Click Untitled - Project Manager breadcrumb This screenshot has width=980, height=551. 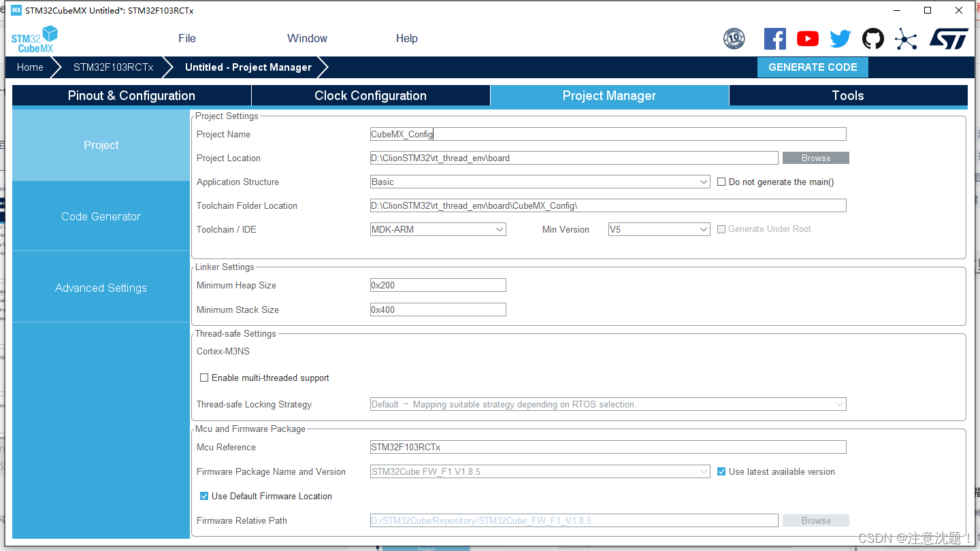[248, 67]
